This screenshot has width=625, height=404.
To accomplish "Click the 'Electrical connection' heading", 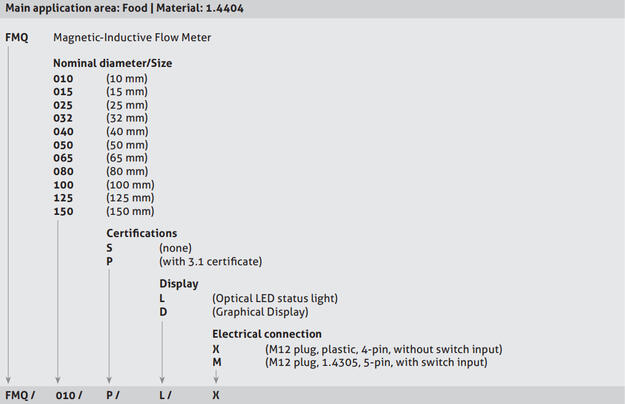I will (x=267, y=334).
